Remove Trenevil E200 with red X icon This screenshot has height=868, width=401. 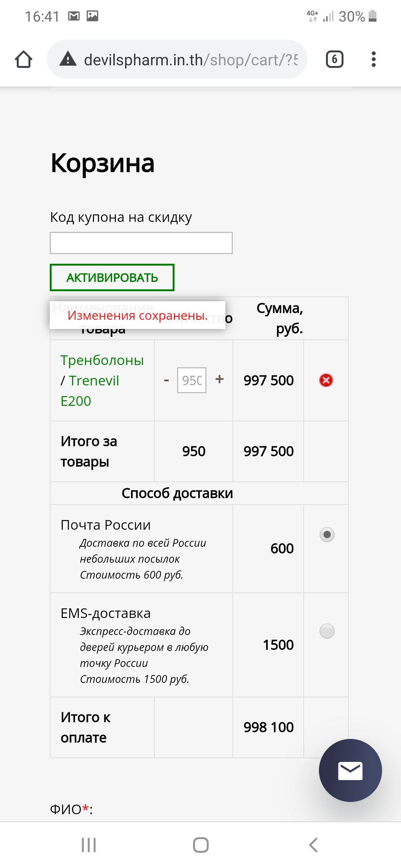pos(326,380)
